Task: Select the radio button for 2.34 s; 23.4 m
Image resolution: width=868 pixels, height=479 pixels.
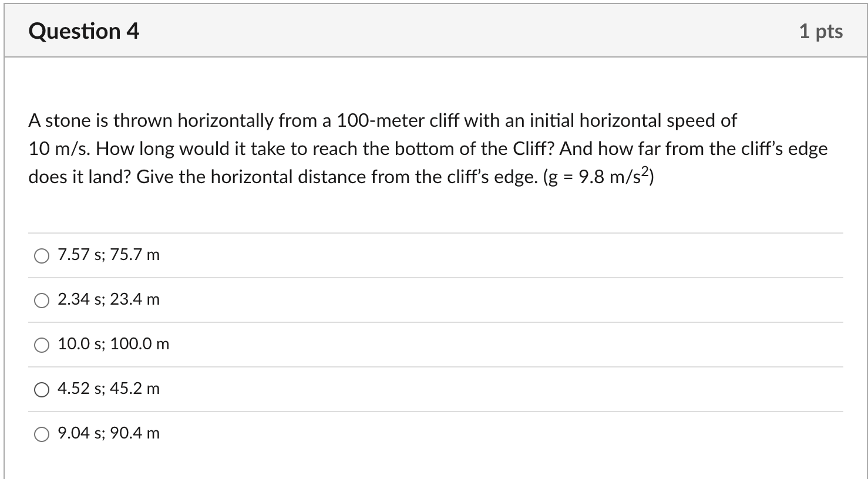Action: (x=41, y=301)
